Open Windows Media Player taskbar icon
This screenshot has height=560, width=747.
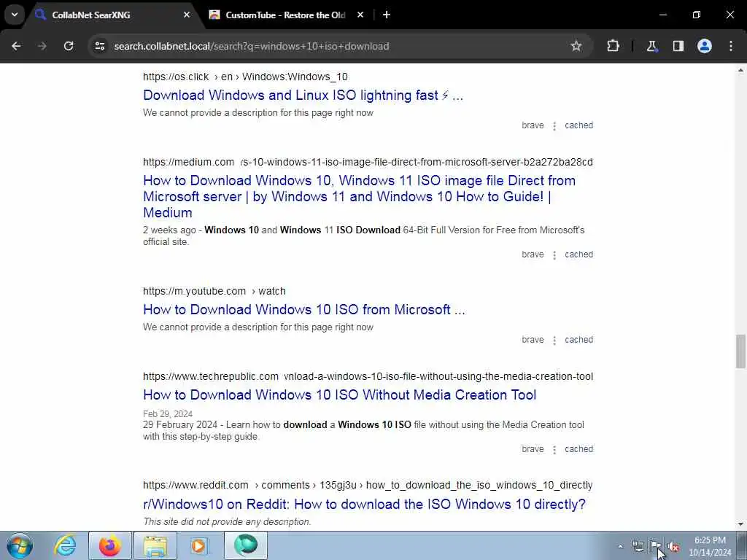click(198, 545)
